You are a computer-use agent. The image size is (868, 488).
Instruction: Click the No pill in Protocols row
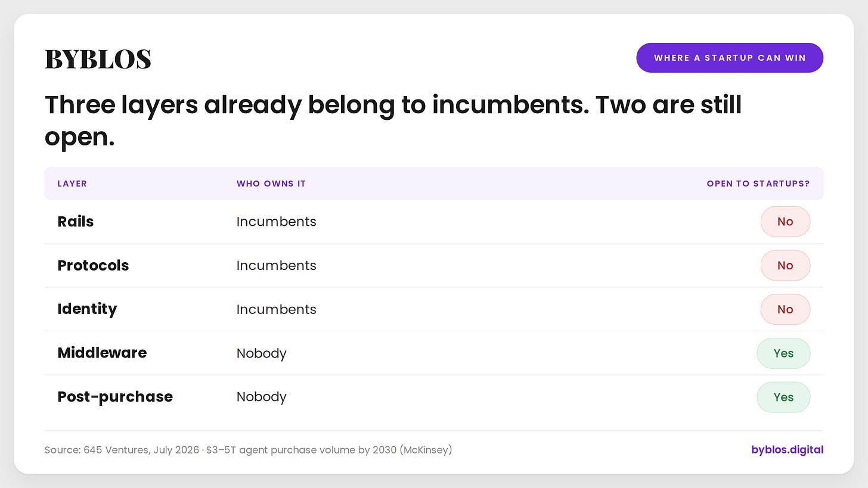785,265
